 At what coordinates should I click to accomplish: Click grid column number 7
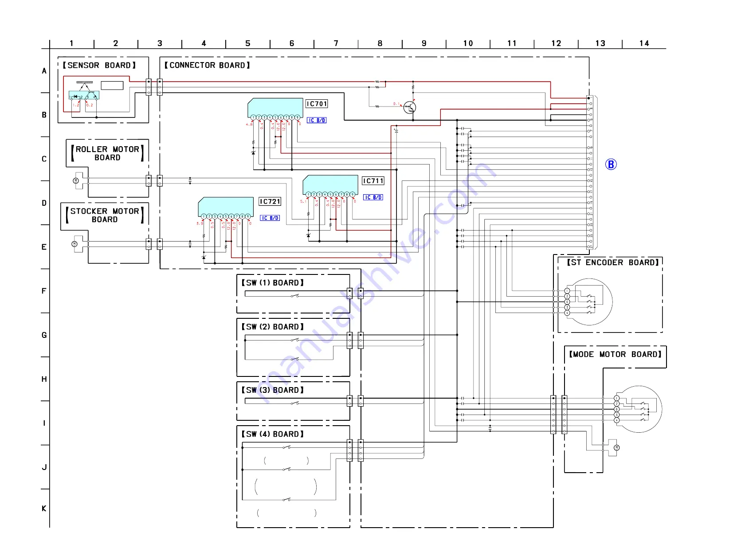point(336,43)
